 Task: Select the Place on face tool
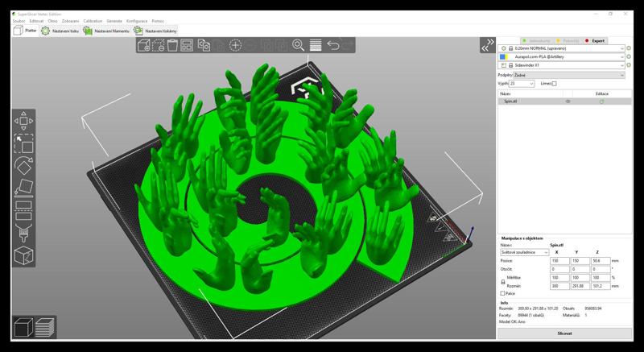click(x=23, y=188)
